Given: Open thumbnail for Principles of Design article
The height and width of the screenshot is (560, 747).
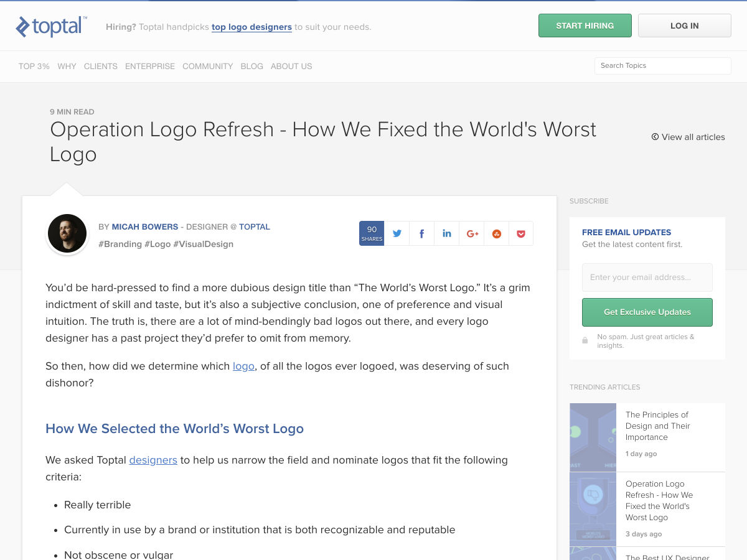Looking at the screenshot, I should pos(593,437).
